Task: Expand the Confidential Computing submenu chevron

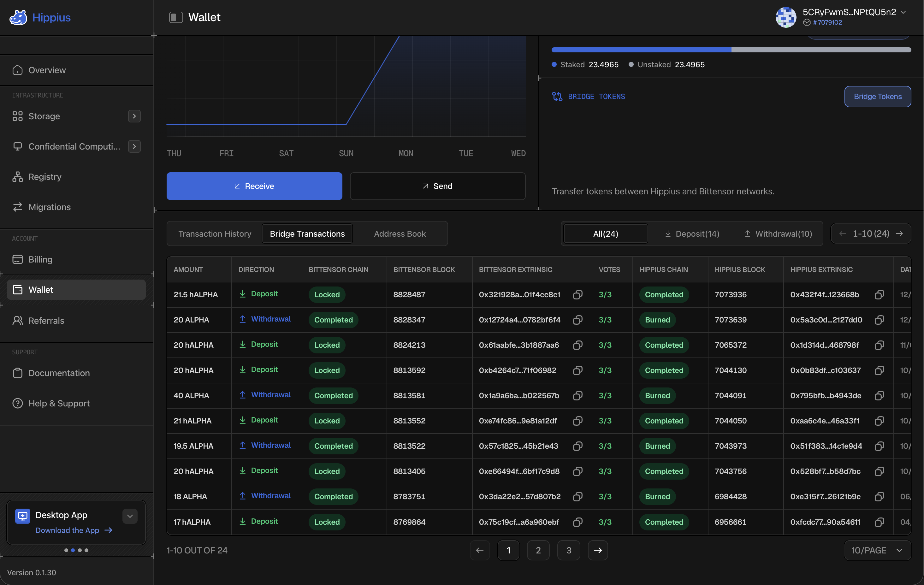Action: (134, 146)
